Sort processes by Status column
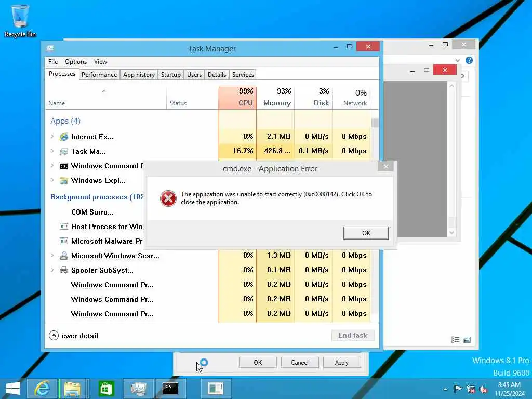Screen dimensions: 532x399 192,98
